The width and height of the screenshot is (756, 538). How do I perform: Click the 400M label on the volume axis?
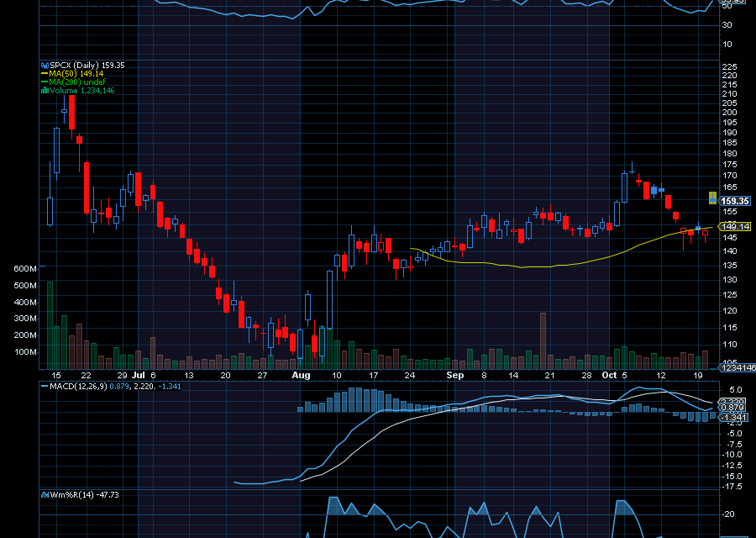coord(25,303)
